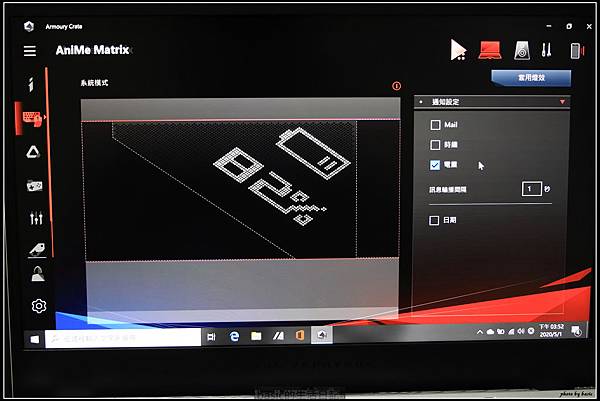Image resolution: width=600 pixels, height=401 pixels.
Task: Open File Explorer from the taskbar
Action: pos(256,336)
